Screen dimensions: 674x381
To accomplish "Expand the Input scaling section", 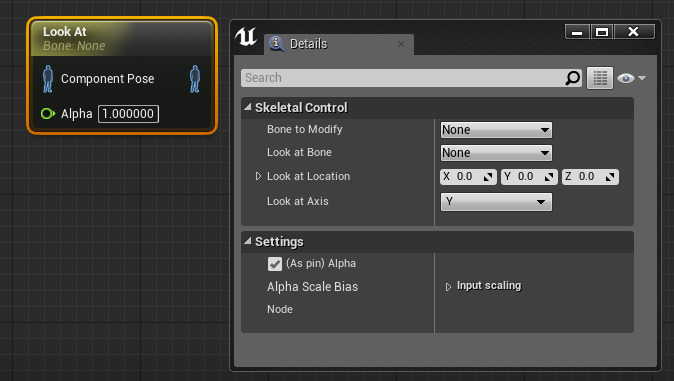I will click(448, 286).
